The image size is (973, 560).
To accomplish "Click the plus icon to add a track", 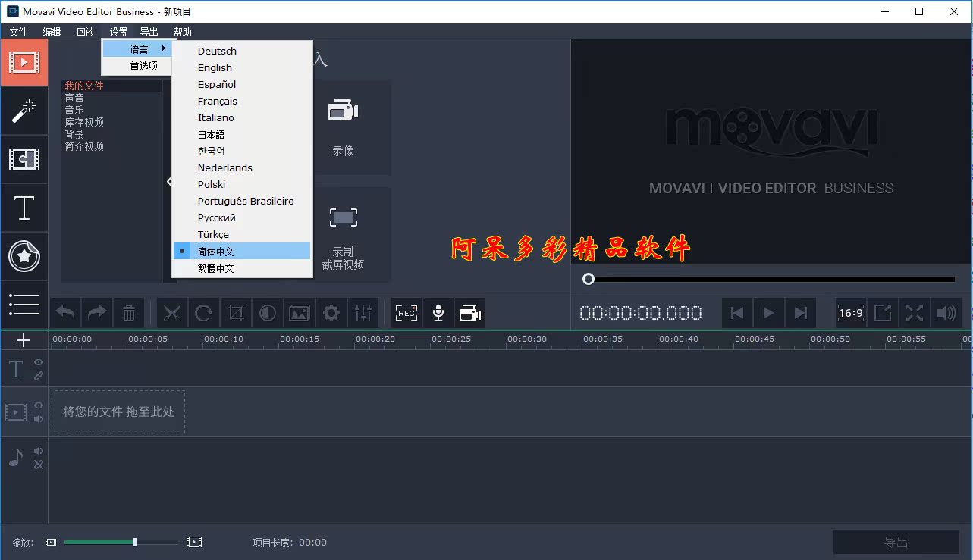I will pos(24,340).
